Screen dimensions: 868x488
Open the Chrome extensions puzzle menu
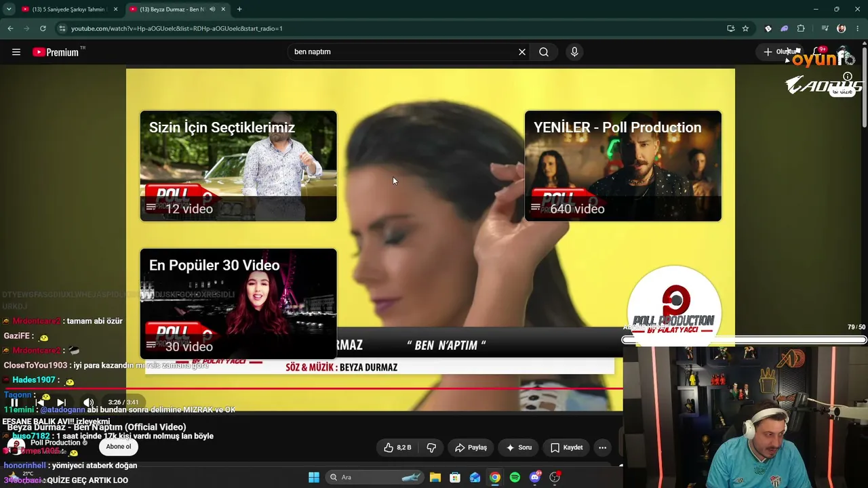coord(801,28)
